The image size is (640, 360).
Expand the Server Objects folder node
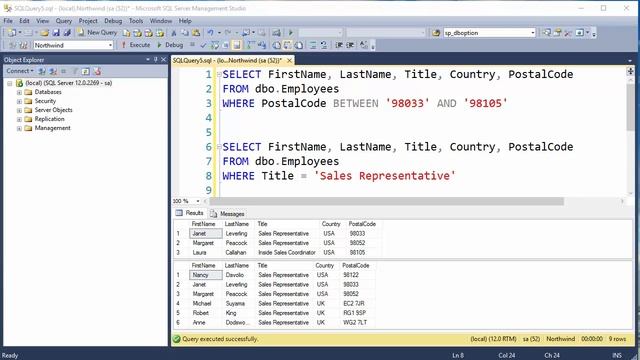(19, 110)
